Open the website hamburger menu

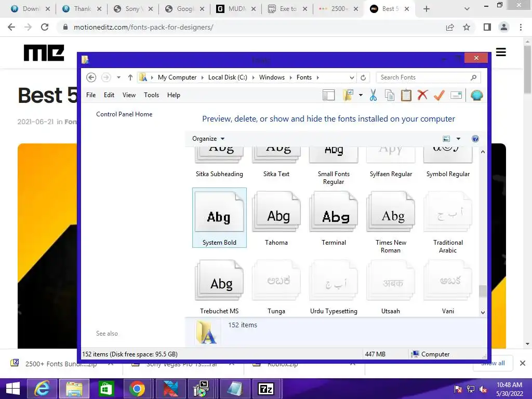501,52
